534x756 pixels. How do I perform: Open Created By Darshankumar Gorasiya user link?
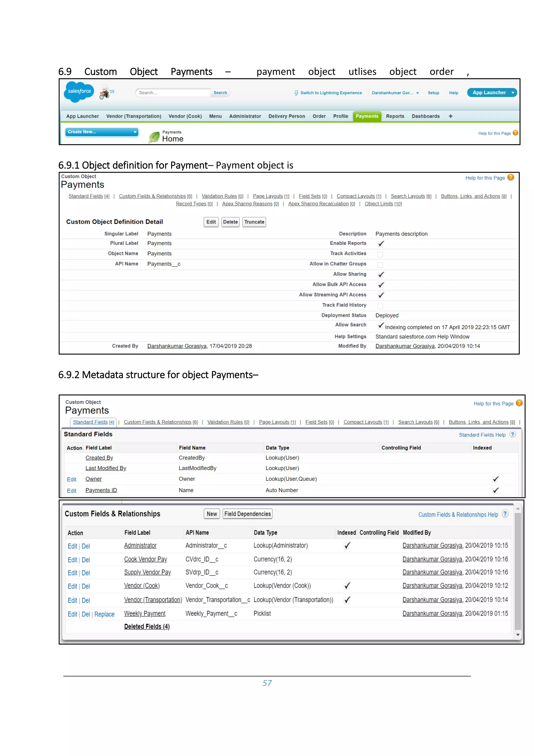click(177, 346)
